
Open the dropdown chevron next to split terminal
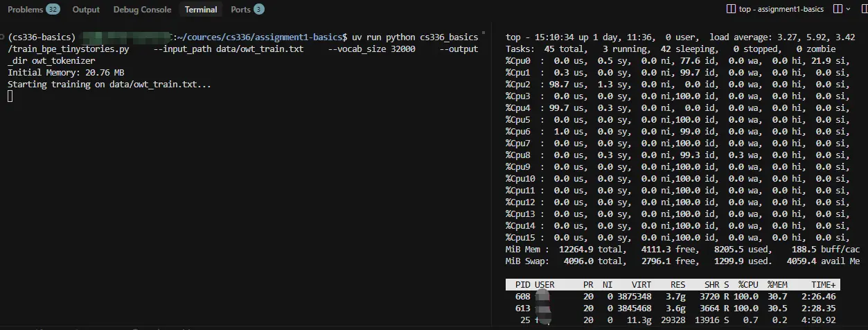tap(849, 9)
